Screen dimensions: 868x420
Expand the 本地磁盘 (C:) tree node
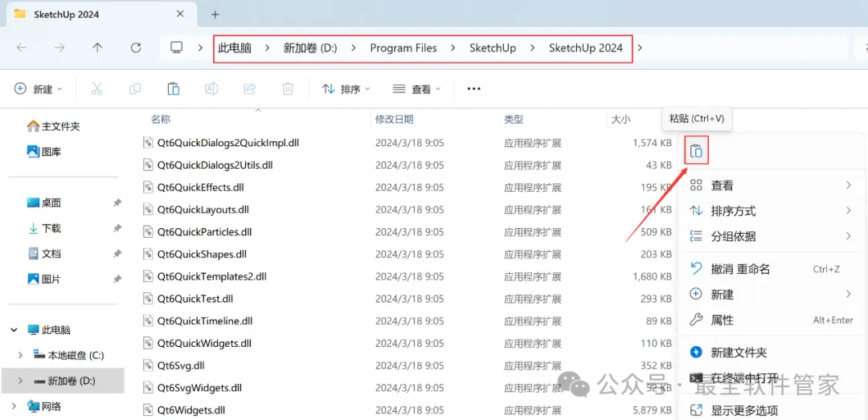coord(20,355)
